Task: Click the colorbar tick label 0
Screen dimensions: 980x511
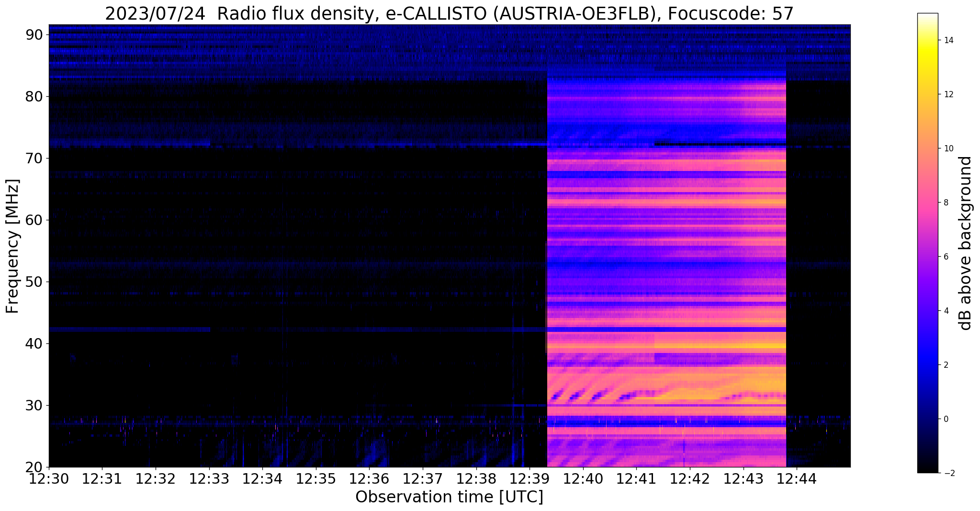Action: click(946, 419)
